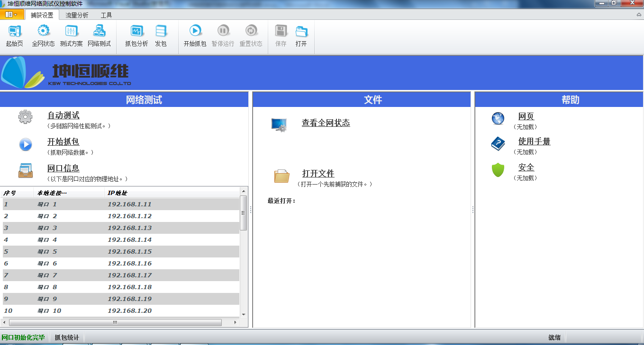Open the 网页 help link
644x345 pixels.
click(526, 117)
